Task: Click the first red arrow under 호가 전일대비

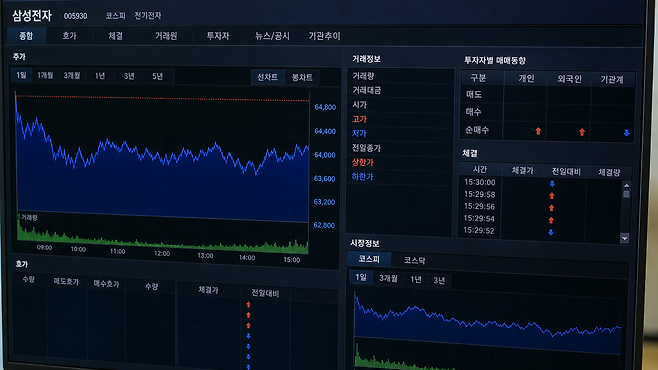Action: [248, 305]
